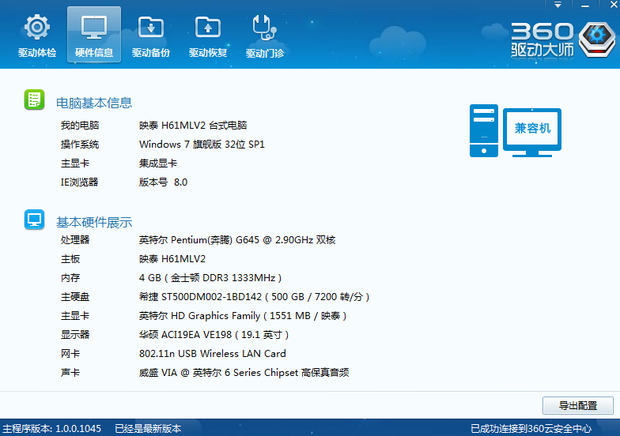Click the 网卡 label
The height and width of the screenshot is (436, 620).
[70, 353]
